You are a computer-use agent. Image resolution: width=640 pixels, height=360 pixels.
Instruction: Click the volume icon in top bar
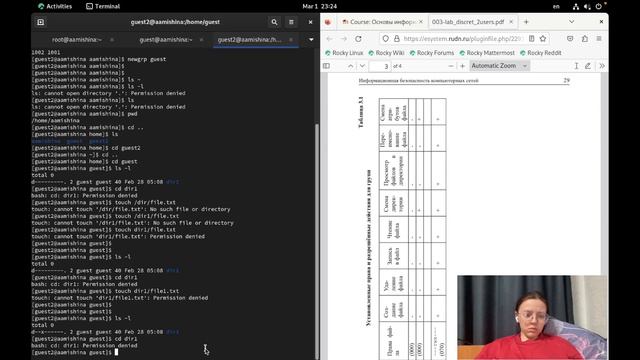587,6
